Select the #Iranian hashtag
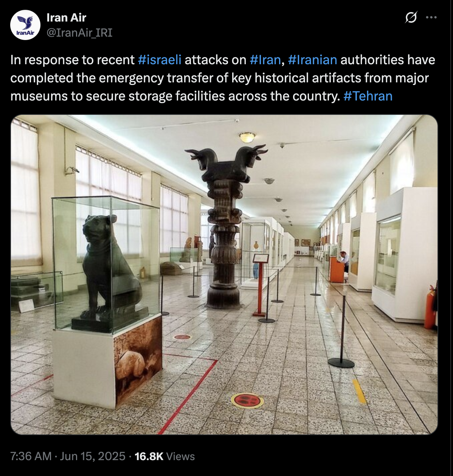This screenshot has width=453, height=476. tap(312, 60)
